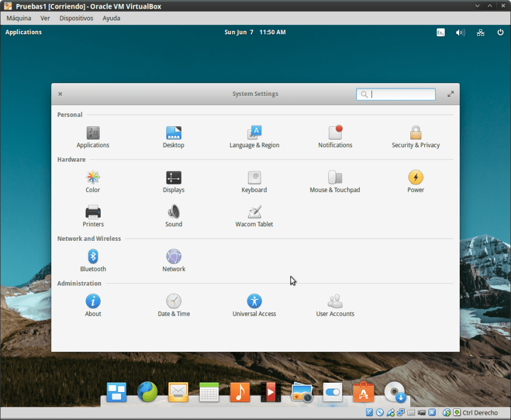Open Language & Region settings
Image resolution: width=511 pixels, height=420 pixels.
click(x=254, y=136)
